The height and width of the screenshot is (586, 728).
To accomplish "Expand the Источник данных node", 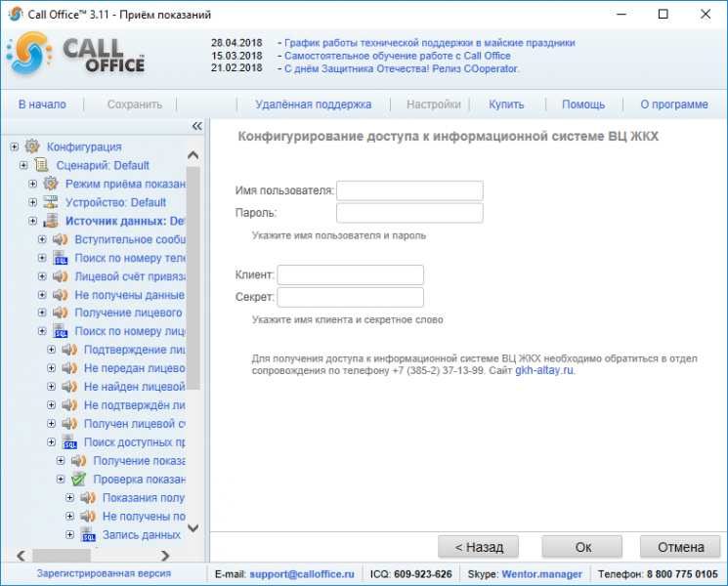I will pyautogui.click(x=33, y=221).
